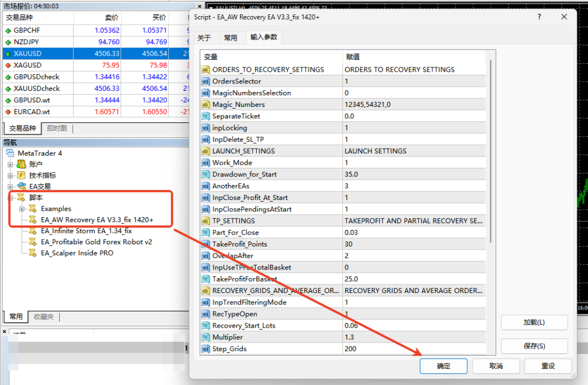This screenshot has height=385, width=588.
Task: Click the integer icon beside Step_Grids
Action: (206, 349)
